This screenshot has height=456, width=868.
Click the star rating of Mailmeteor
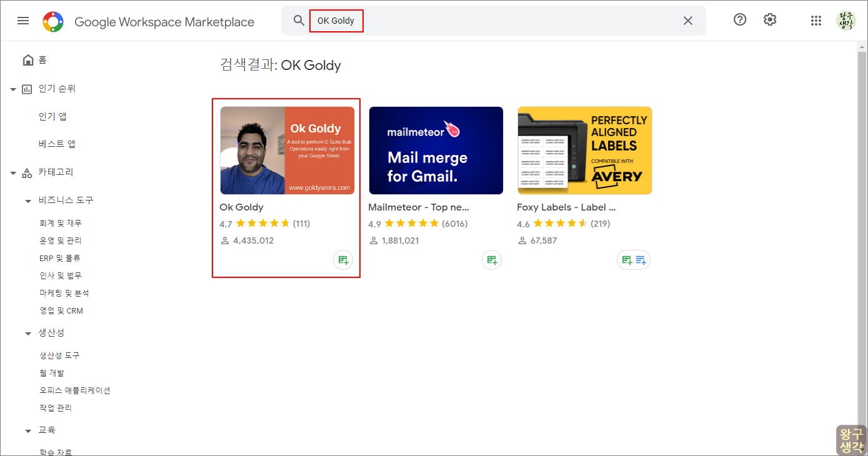coord(411,224)
